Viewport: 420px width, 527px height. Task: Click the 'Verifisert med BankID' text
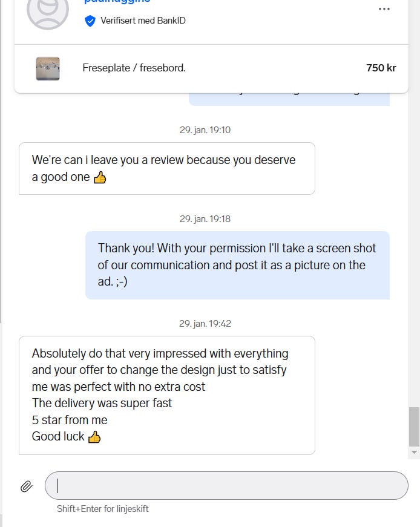pos(143,21)
